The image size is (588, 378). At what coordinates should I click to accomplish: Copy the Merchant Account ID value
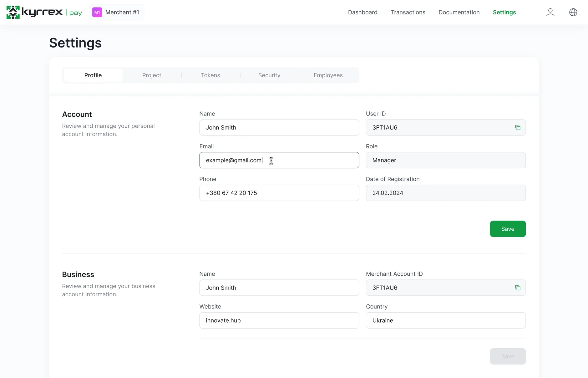pos(518,288)
